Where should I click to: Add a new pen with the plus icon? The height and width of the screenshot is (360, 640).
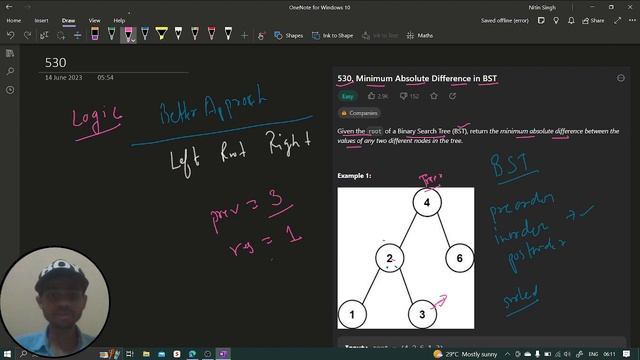coord(244,36)
